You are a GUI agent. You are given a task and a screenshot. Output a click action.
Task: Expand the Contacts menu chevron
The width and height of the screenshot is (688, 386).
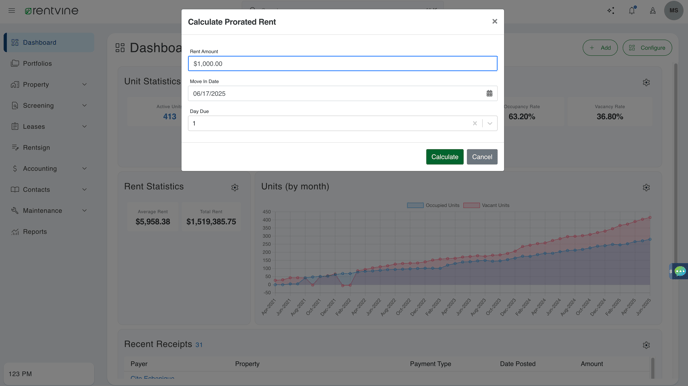pos(84,189)
